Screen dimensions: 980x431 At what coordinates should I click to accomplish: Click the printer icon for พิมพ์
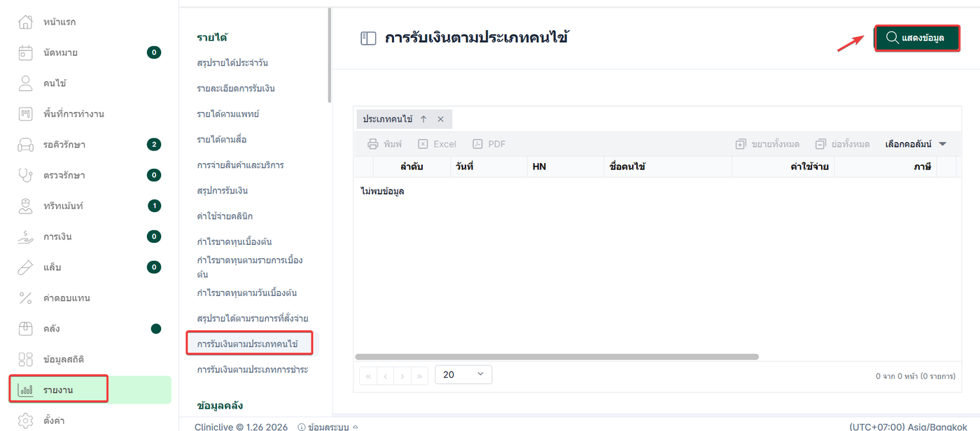tap(373, 144)
